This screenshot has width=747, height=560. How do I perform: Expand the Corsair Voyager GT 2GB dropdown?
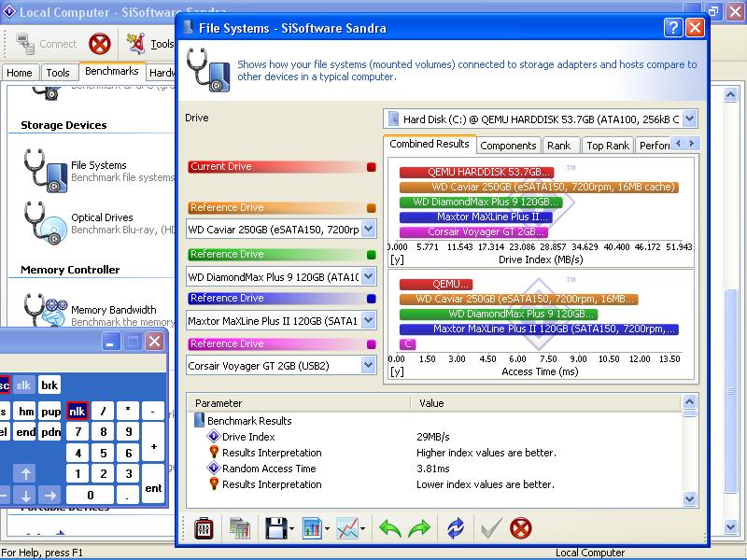pyautogui.click(x=368, y=365)
